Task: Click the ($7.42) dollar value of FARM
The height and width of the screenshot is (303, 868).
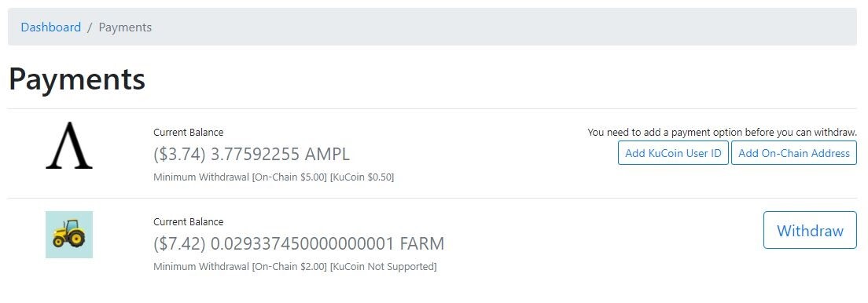Action: tap(179, 243)
